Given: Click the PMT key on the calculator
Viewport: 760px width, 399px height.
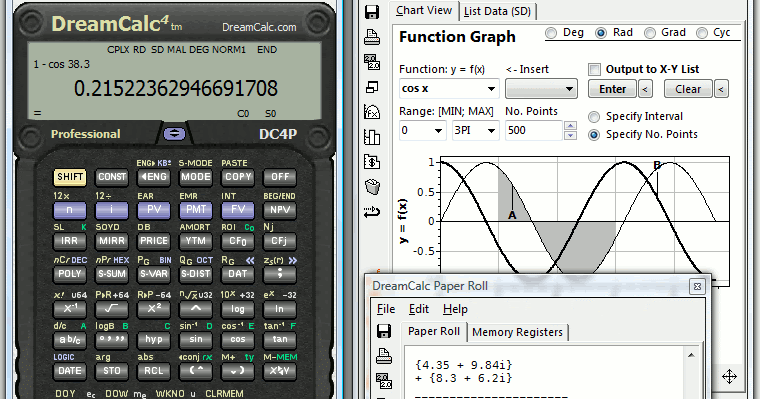Looking at the screenshot, I should (x=196, y=210).
